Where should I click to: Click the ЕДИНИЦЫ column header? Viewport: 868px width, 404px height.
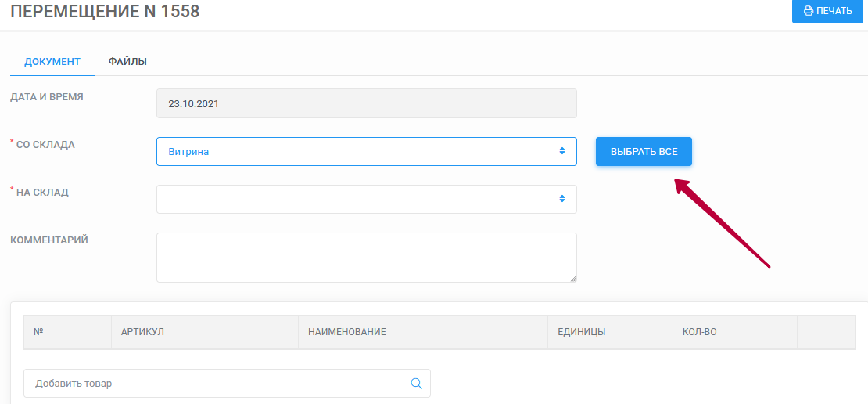[611, 332]
